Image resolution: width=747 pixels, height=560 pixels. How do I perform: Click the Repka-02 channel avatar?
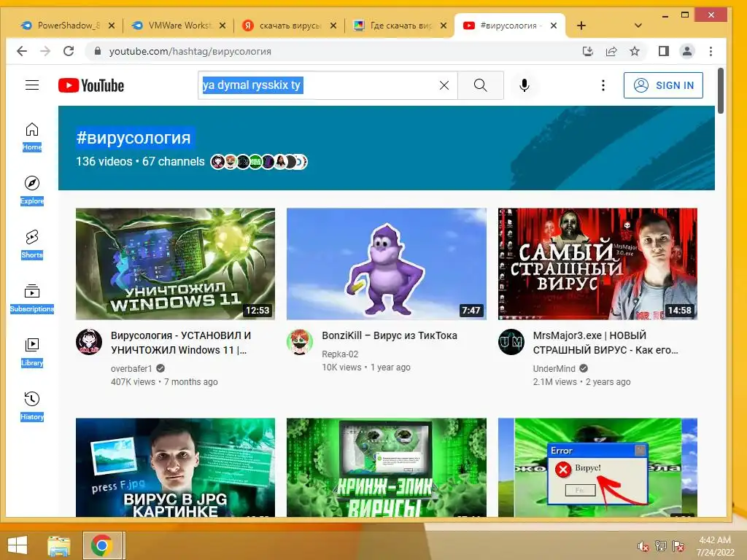[300, 341]
